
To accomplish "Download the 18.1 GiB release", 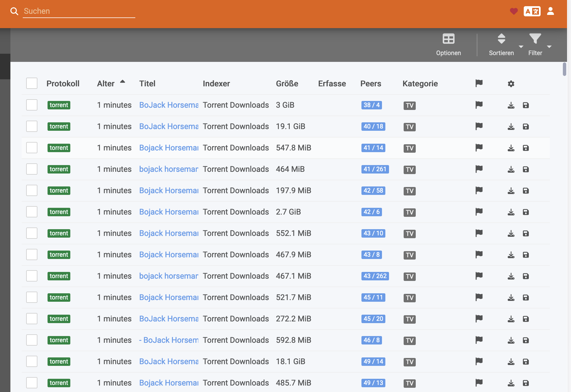I will pyautogui.click(x=511, y=362).
